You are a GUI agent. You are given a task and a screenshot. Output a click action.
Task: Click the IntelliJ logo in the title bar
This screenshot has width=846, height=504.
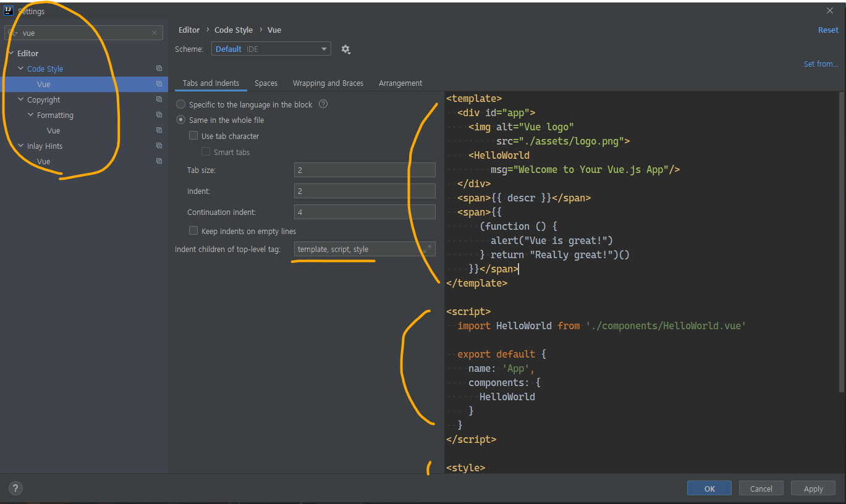(9, 10)
